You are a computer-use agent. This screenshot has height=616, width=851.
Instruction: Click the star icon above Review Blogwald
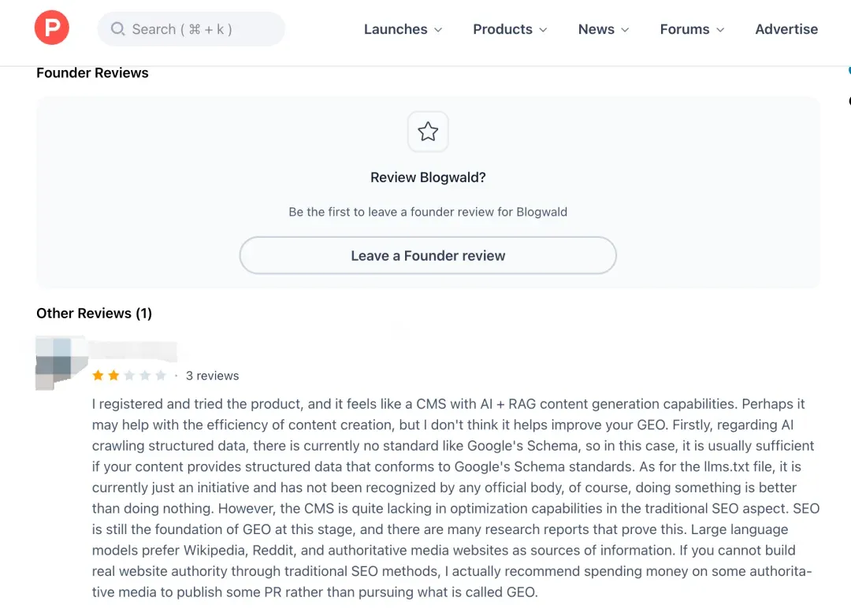pos(428,132)
